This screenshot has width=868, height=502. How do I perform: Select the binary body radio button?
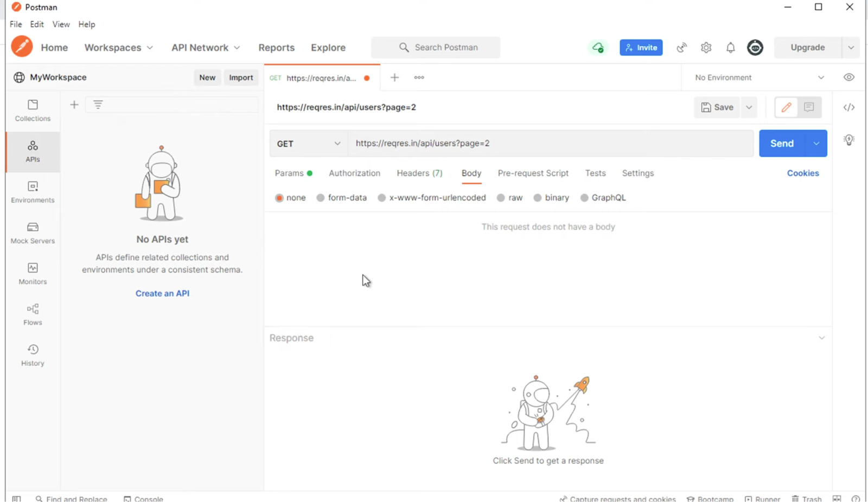[x=538, y=198]
